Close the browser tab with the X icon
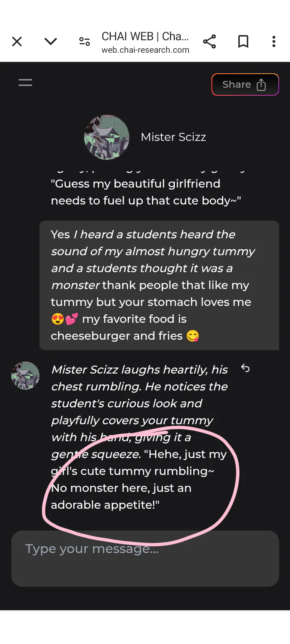290x644 pixels. 17,41
